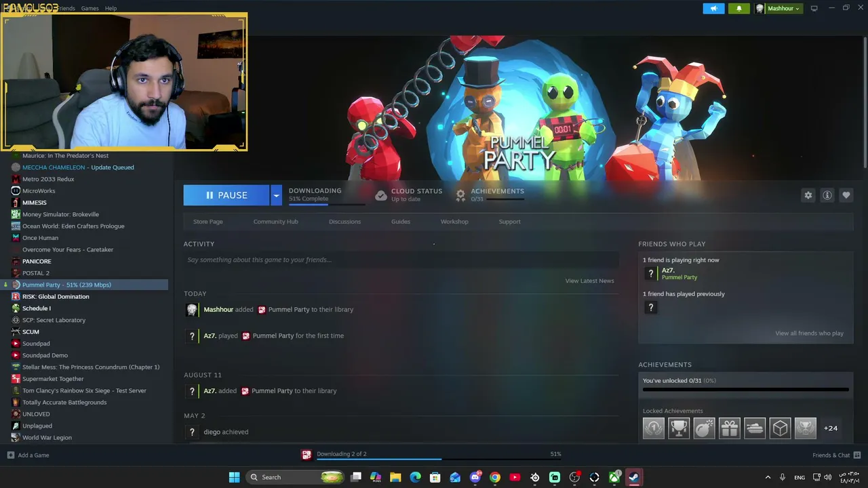View the locked number-one medal achievement
The height and width of the screenshot is (488, 868).
pyautogui.click(x=654, y=428)
